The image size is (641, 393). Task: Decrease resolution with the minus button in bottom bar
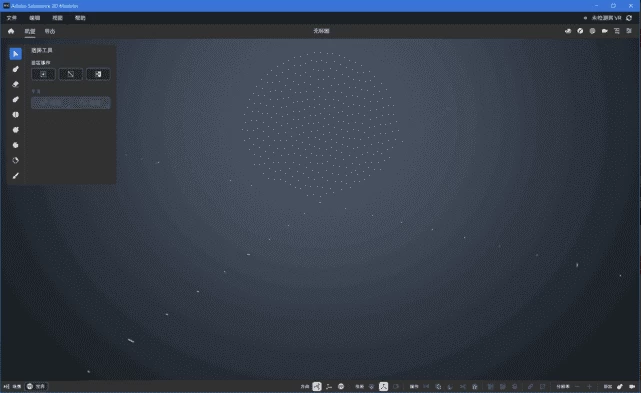click(x=577, y=386)
